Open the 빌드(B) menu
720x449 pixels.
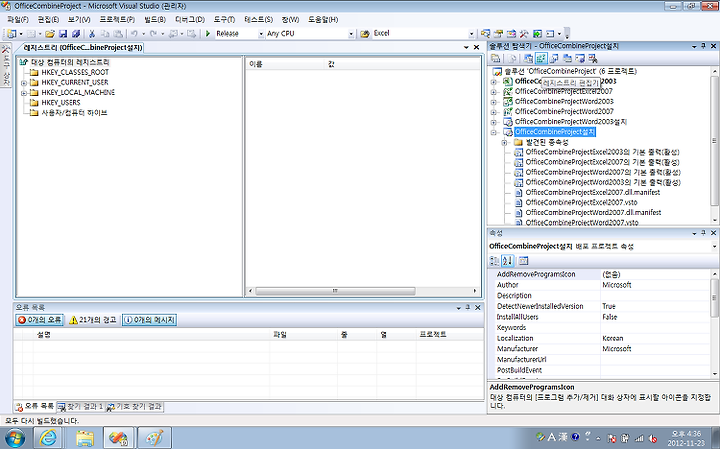[x=155, y=19]
